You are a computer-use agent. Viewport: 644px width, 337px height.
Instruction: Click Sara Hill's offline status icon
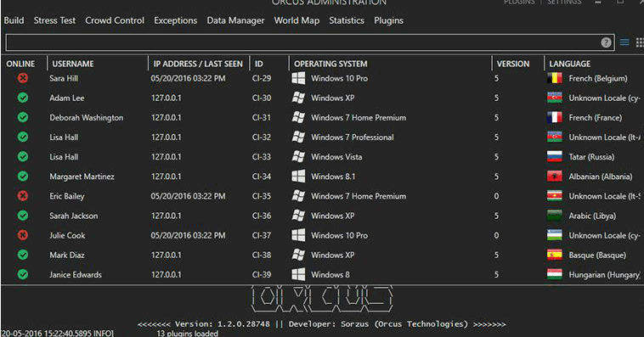(x=23, y=78)
